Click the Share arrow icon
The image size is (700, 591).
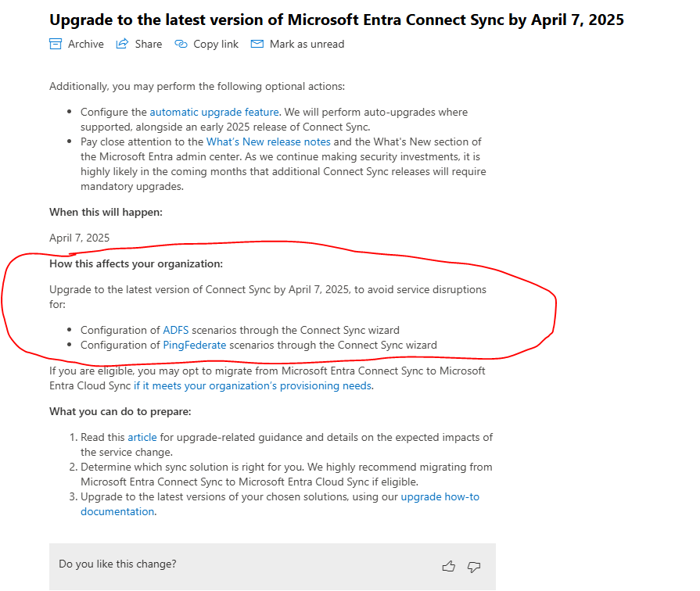tap(122, 45)
